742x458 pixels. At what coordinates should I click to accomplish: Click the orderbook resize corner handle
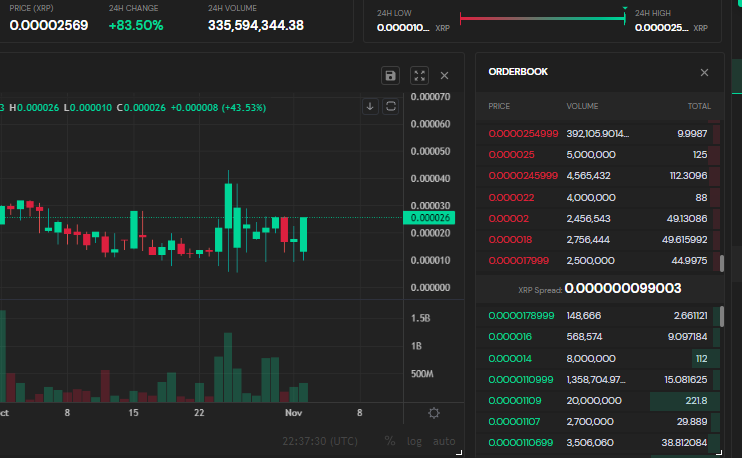click(x=719, y=452)
